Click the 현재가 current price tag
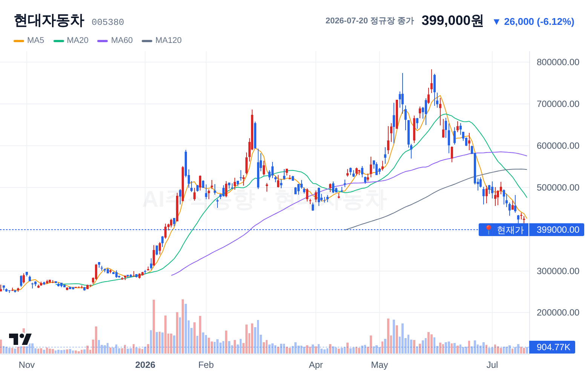This screenshot has width=588, height=375. (504, 230)
